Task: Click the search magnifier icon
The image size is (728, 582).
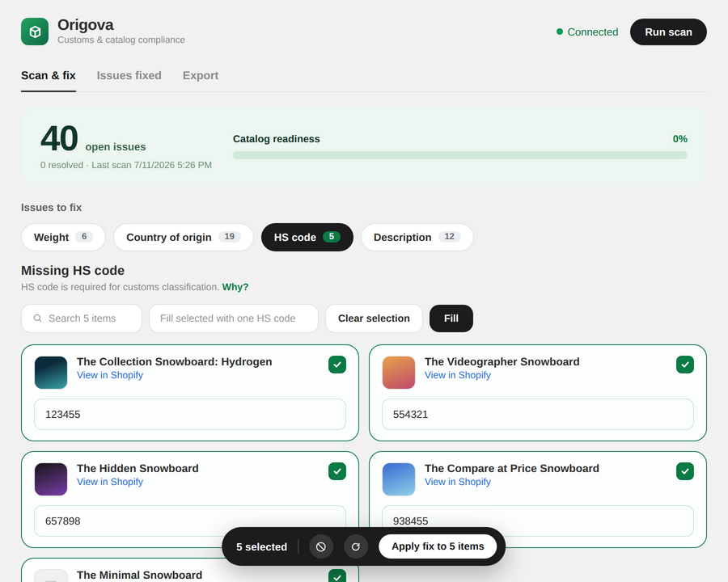Action: tap(37, 318)
